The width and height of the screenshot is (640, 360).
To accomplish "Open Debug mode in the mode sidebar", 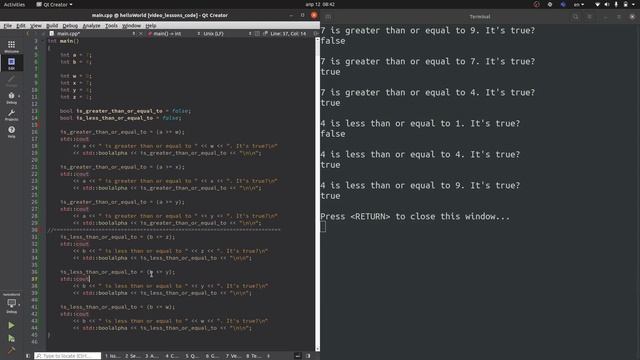I will pos(11,98).
